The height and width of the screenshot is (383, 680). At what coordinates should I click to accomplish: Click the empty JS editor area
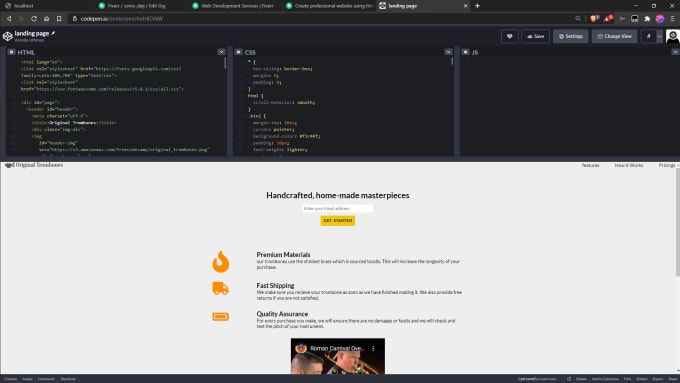pos(570,106)
